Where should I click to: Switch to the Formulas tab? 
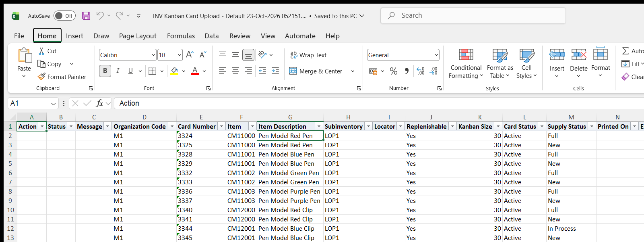181,36
